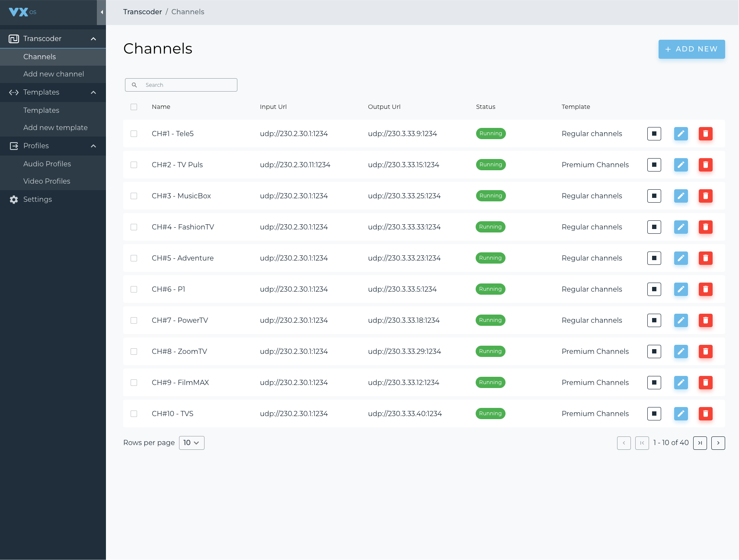Delete the CH#5 - Adventure channel
The image size is (739, 560).
tap(705, 258)
